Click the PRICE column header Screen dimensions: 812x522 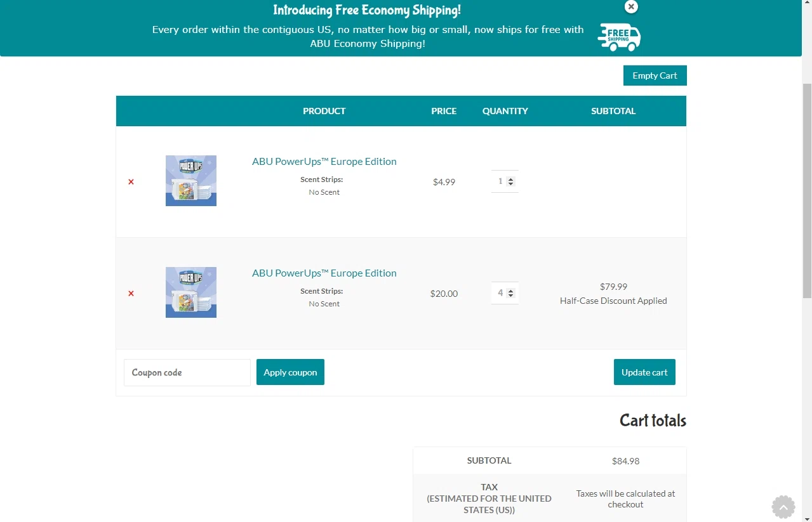click(x=444, y=111)
